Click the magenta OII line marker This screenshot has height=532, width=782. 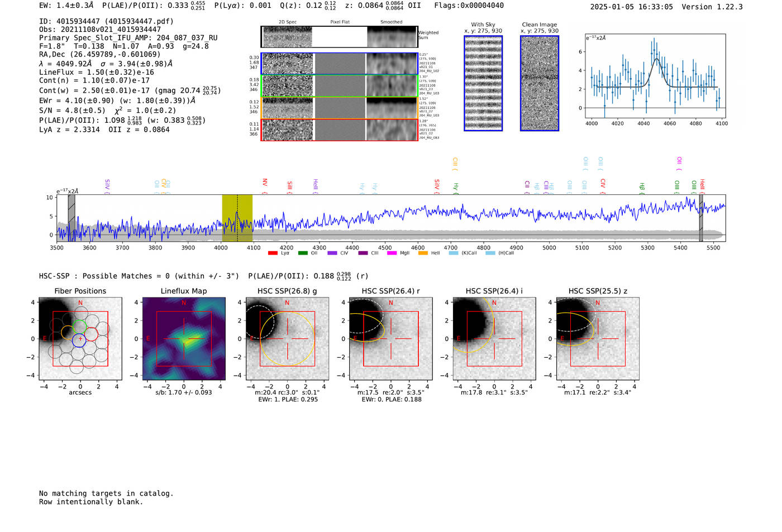(x=679, y=164)
